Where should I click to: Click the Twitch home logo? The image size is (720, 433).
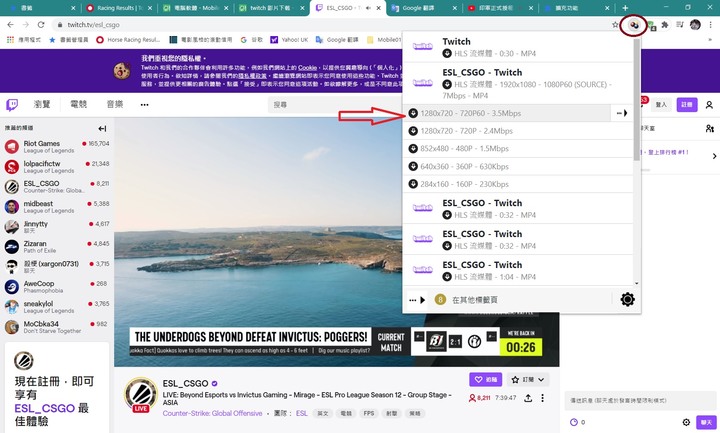pos(12,105)
